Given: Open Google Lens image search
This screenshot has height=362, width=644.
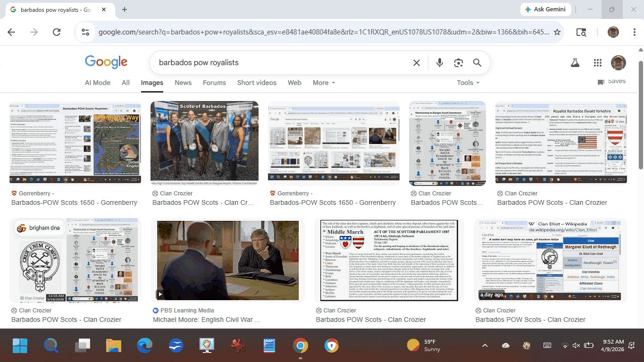Looking at the screenshot, I should 458,63.
